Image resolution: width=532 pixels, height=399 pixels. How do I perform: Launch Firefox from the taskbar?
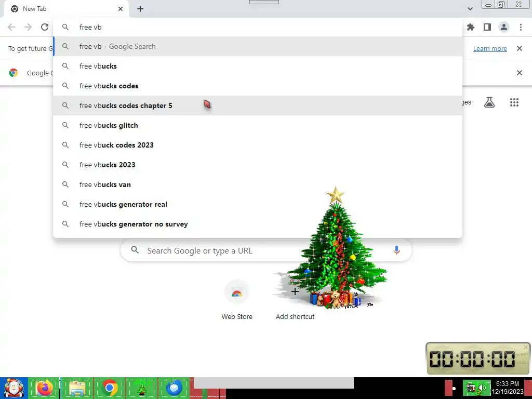pos(45,388)
